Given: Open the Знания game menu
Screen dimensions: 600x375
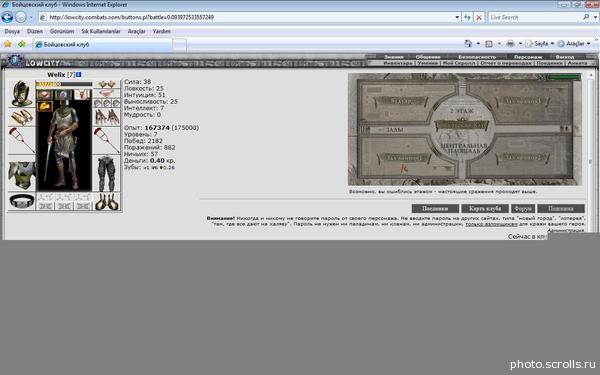Looking at the screenshot, I should [x=394, y=57].
